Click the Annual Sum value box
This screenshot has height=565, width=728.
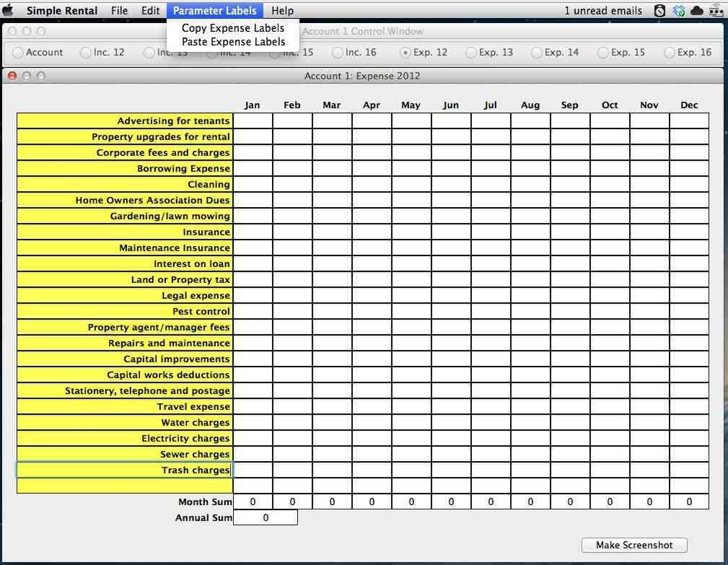pyautogui.click(x=266, y=517)
